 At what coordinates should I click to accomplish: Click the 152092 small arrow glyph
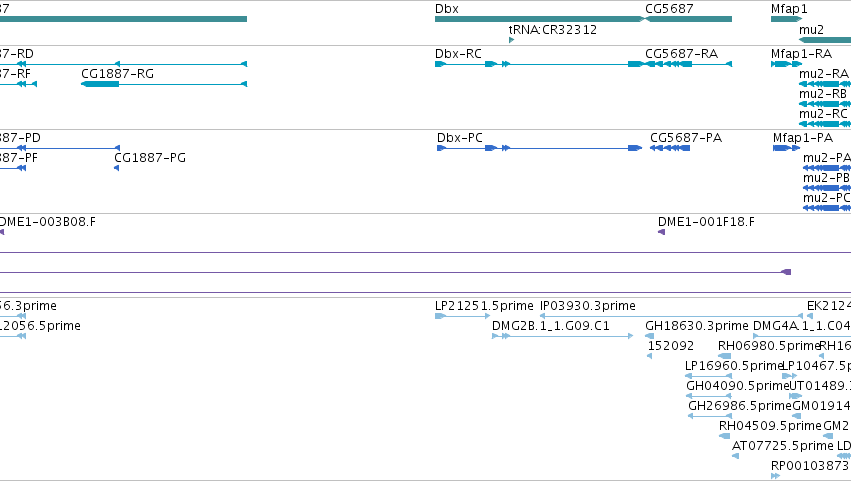pos(650,356)
